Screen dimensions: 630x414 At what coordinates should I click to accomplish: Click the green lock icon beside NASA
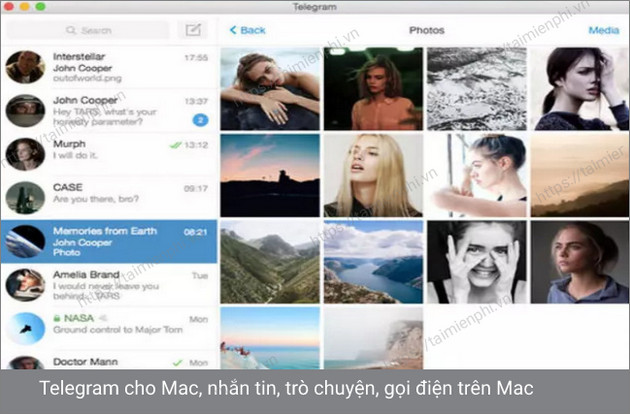coord(57,318)
